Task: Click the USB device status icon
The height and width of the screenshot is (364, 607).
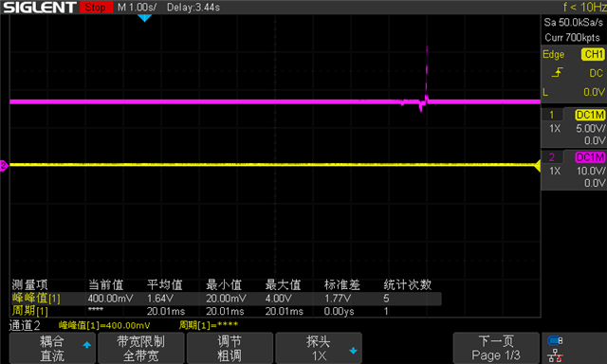Action: 555,340
